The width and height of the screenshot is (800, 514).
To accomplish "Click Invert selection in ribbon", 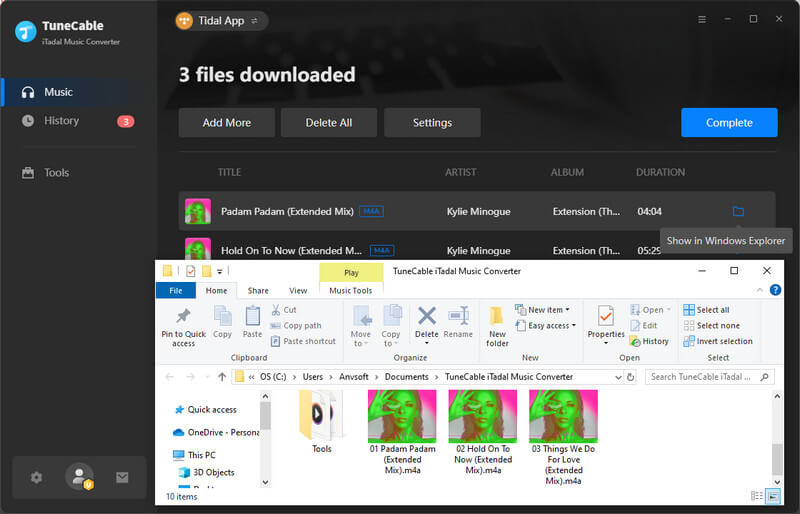I will [x=718, y=341].
